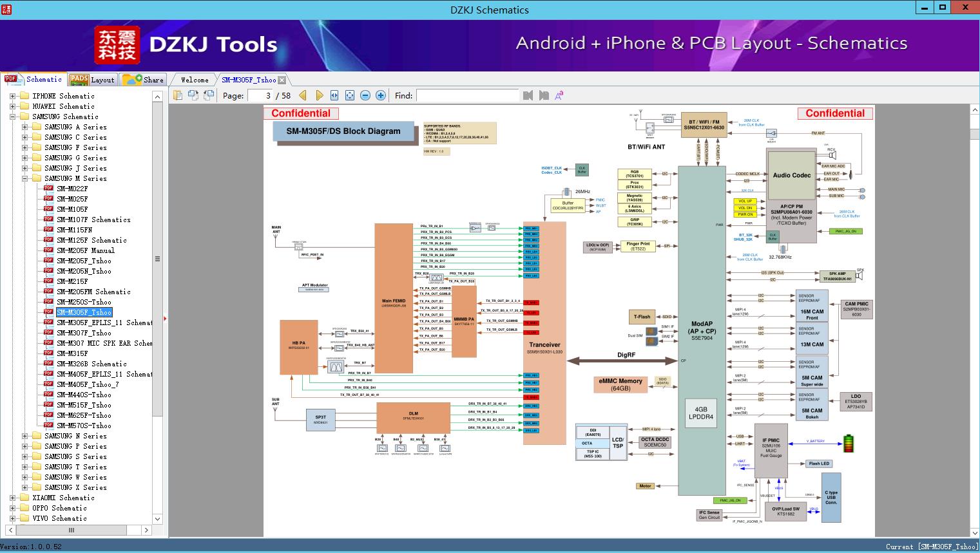This screenshot has height=553, width=980.
Task: Select SM-M107F Schematics entry
Action: click(x=93, y=220)
